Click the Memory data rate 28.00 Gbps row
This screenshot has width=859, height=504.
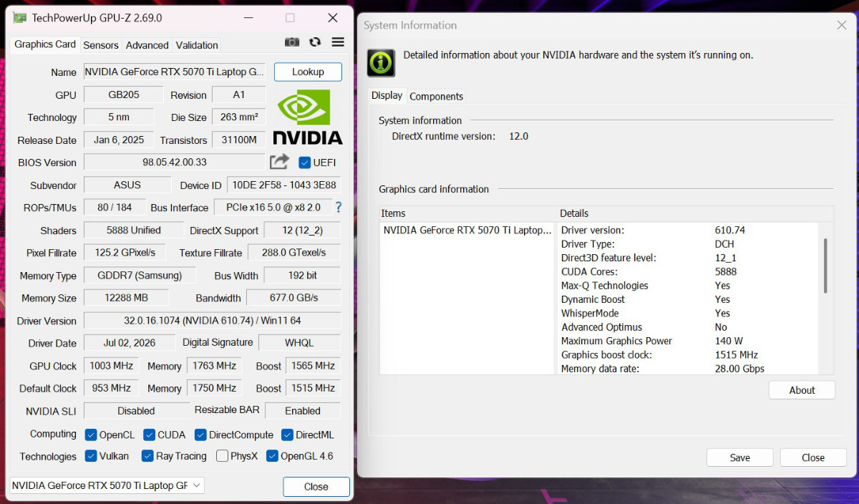[x=689, y=369]
